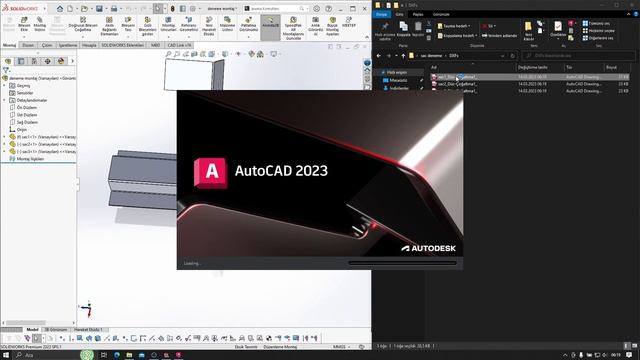Screen dimensions: 640x360
Task: Expand the sac2<1> component node
Action: 4,144
